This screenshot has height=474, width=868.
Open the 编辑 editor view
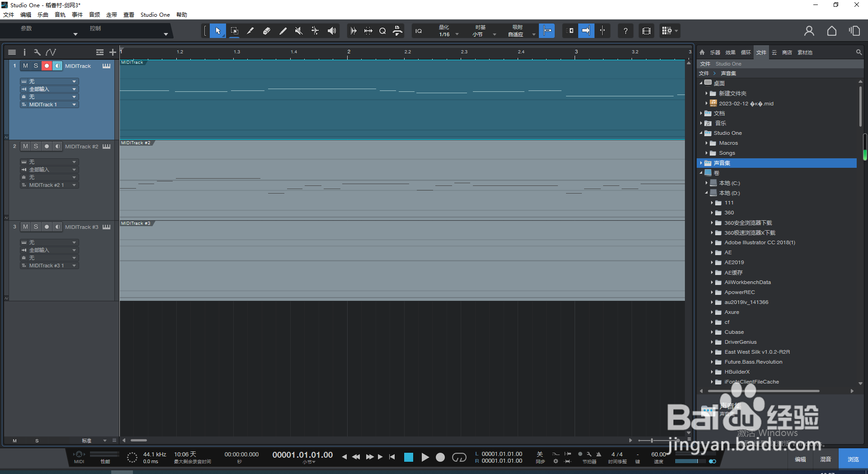pyautogui.click(x=800, y=459)
